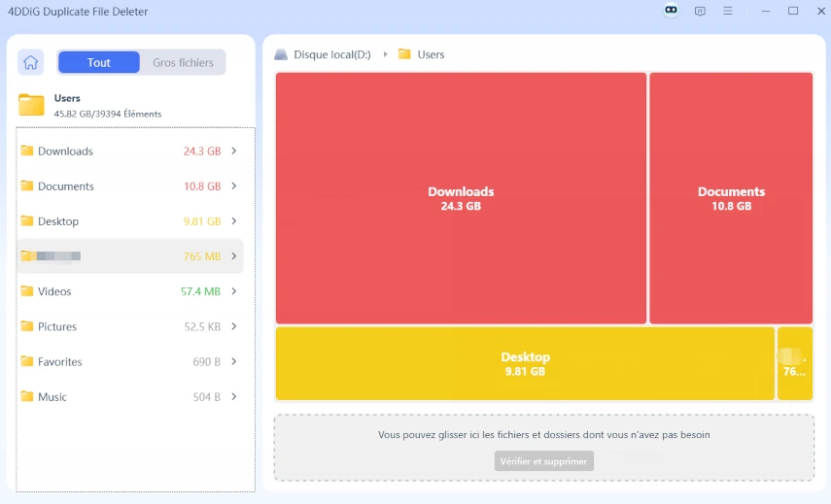Close the 4DDiG Duplicate File Deleter window
The width and height of the screenshot is (831, 504).
821,11
